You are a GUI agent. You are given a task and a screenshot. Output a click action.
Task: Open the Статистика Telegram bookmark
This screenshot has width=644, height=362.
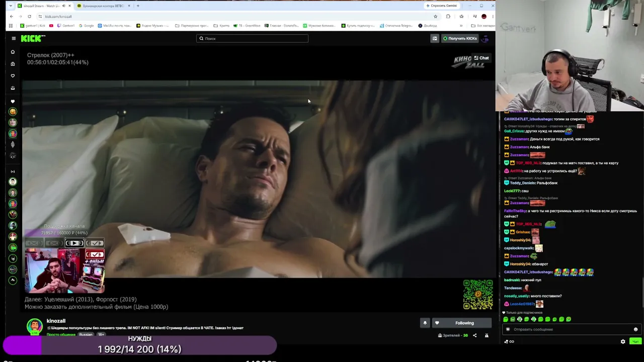[x=396, y=26]
